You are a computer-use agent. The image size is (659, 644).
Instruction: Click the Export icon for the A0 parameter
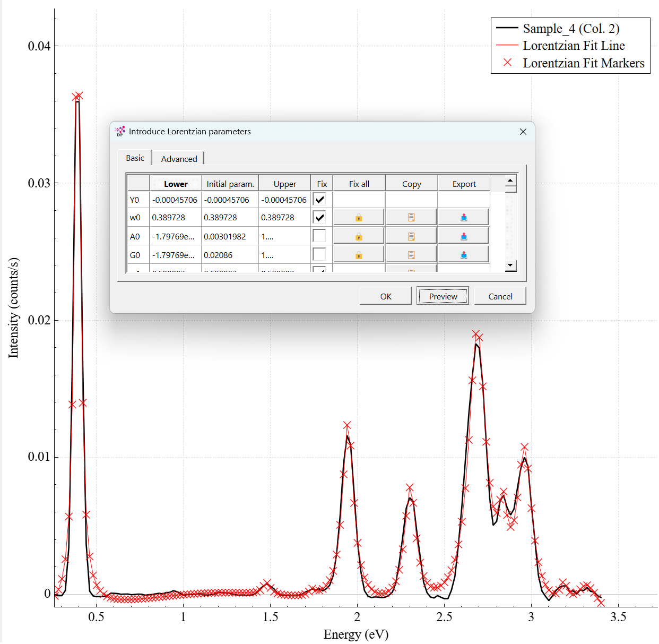tap(464, 235)
